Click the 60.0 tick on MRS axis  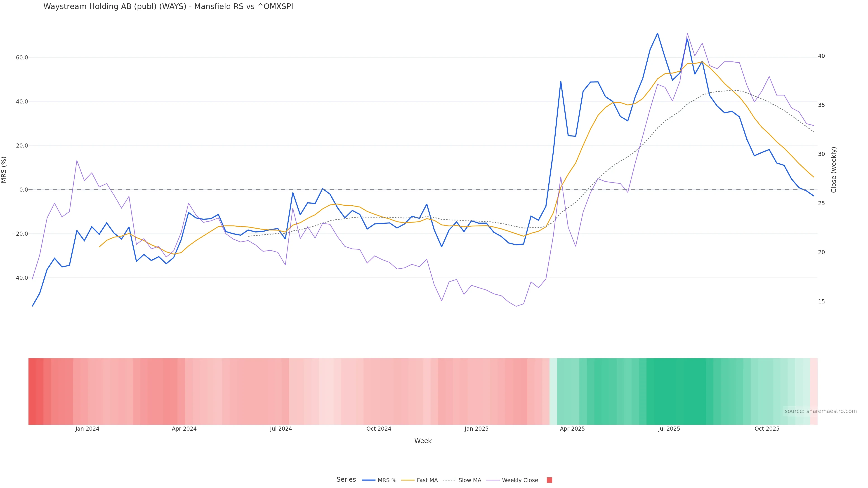click(x=22, y=58)
